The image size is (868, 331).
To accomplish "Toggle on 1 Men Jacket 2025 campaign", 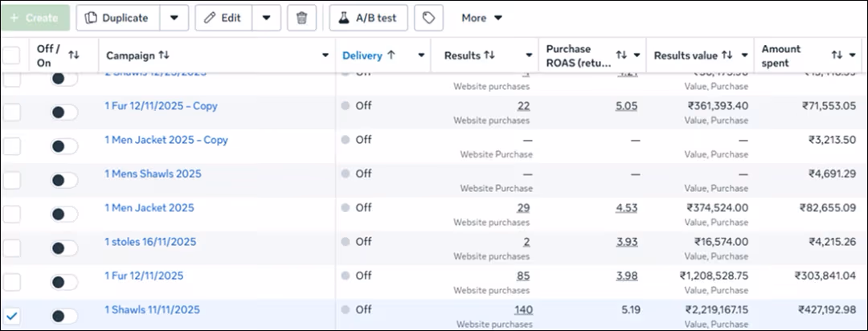I will pos(63,215).
